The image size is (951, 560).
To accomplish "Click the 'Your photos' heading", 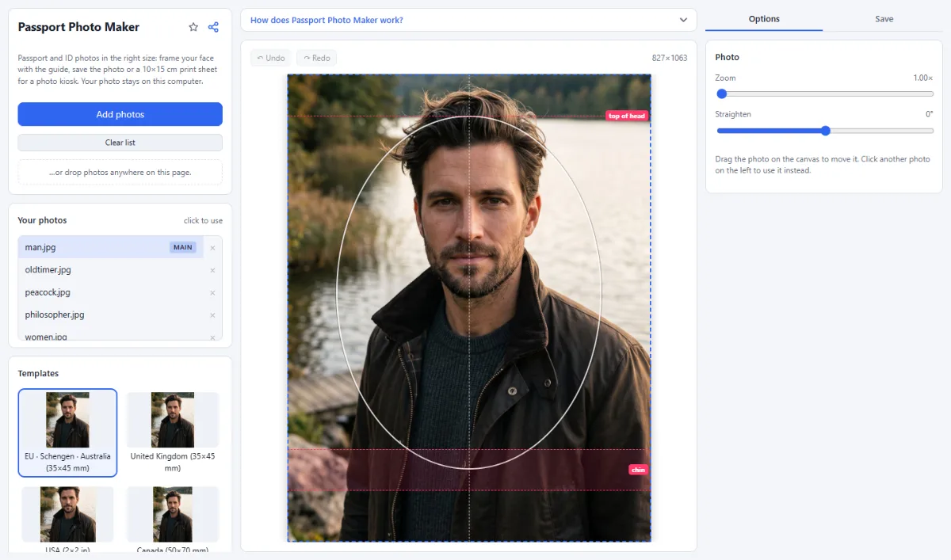I will (x=42, y=220).
